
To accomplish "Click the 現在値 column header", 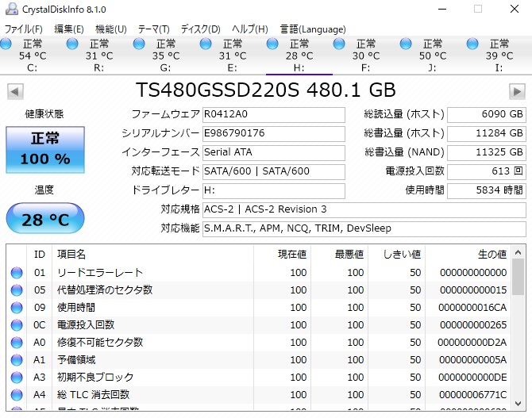I will point(283,255).
